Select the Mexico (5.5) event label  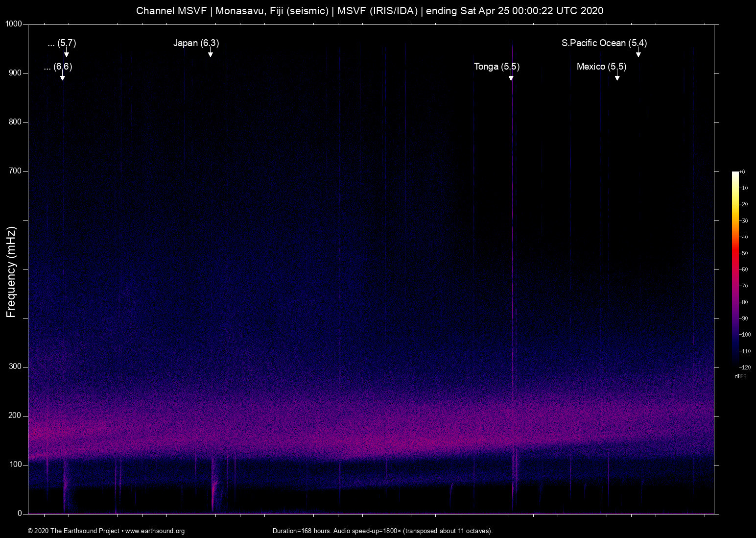pyautogui.click(x=601, y=67)
